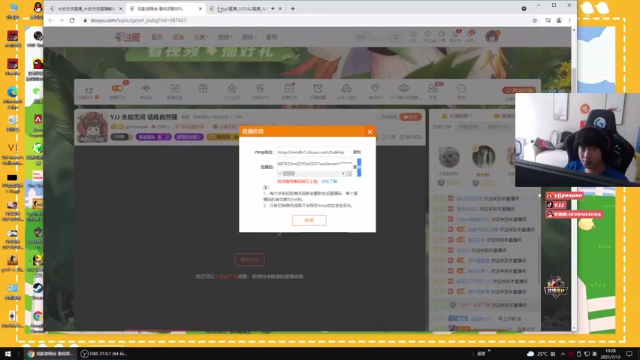The image size is (640, 360).
Task: Bookmark this page with the star icon
Action: click(x=535, y=20)
